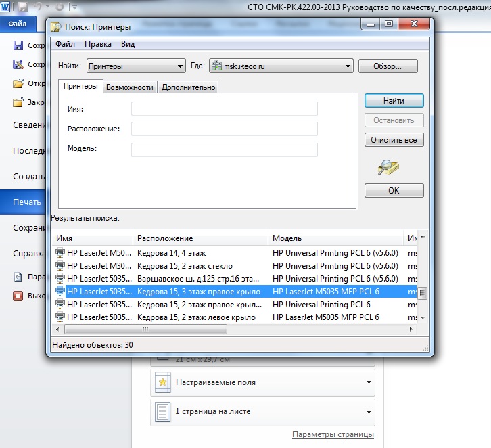The height and width of the screenshot is (448, 491).
Task: Click the Расположение input field
Action: (225, 129)
